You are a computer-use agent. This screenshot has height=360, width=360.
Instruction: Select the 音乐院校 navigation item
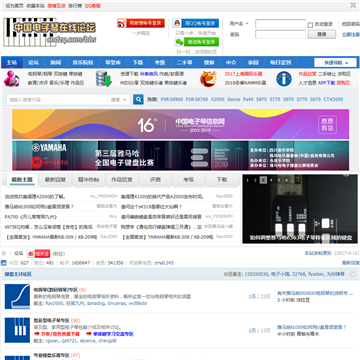pos(83,62)
